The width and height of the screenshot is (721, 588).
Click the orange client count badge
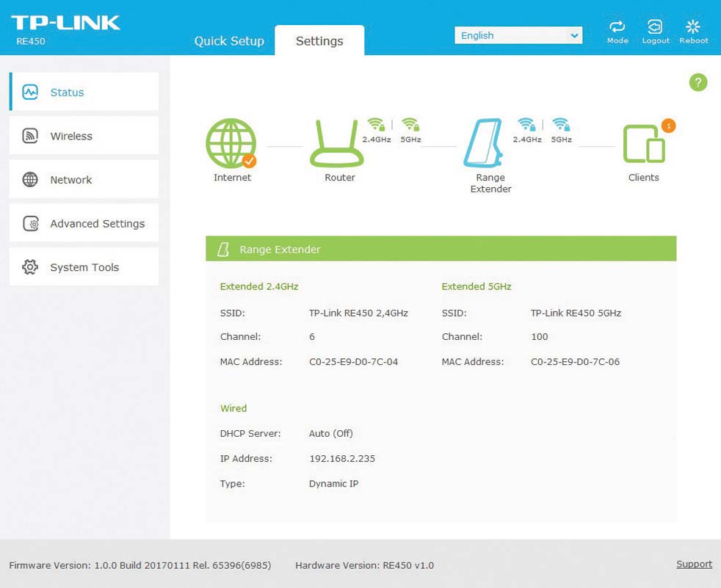[x=668, y=126]
